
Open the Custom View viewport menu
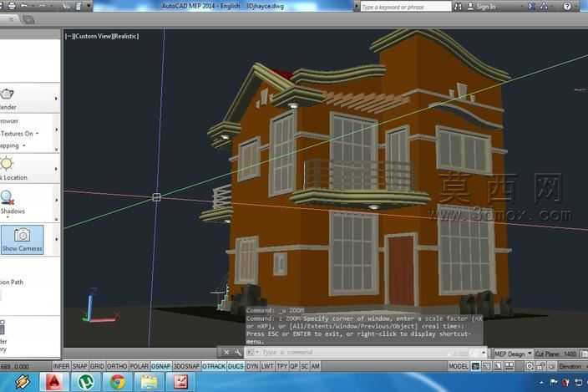[x=94, y=36]
